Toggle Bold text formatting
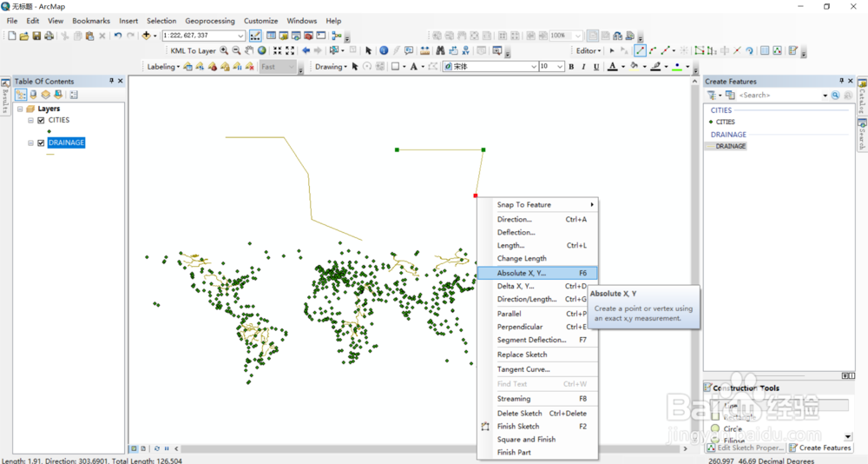Image resolution: width=868 pixels, height=464 pixels. [571, 67]
